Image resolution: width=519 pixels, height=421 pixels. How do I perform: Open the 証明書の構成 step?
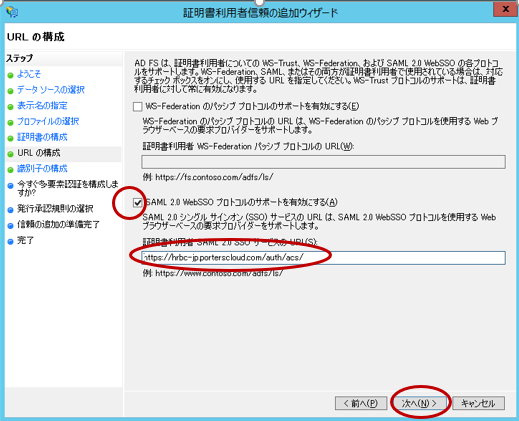pos(42,137)
